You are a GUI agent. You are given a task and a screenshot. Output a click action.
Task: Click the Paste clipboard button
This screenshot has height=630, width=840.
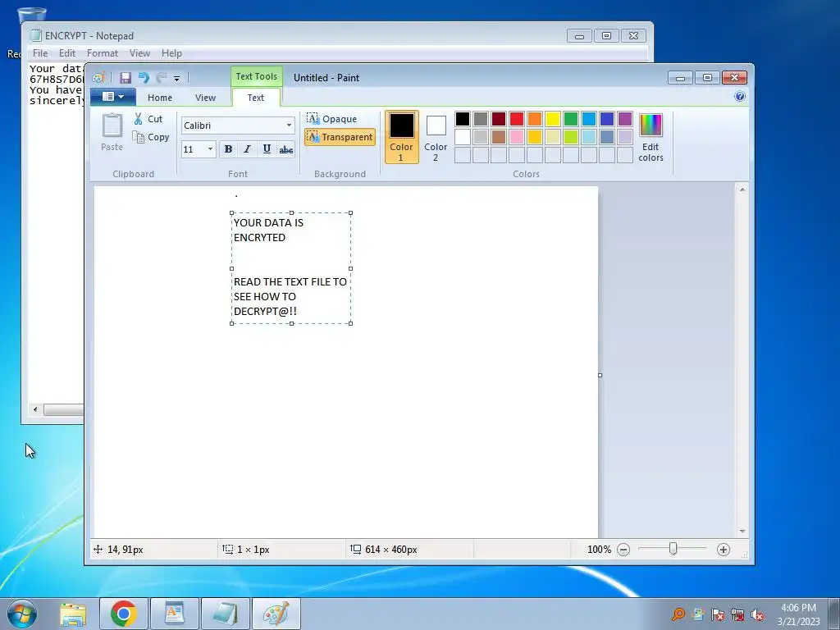coord(112,132)
